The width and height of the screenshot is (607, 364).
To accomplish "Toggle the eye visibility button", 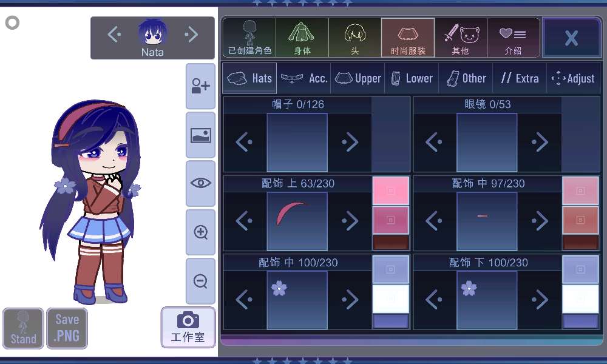I will click(x=200, y=183).
